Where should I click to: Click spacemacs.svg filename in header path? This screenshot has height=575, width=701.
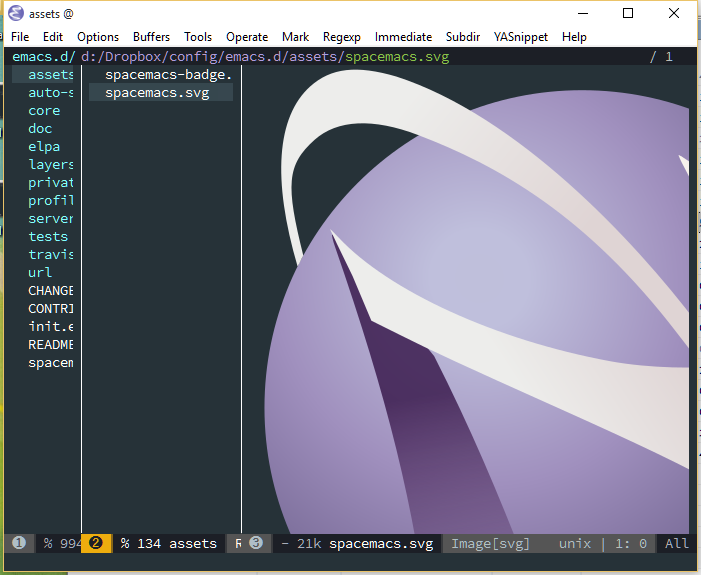397,57
